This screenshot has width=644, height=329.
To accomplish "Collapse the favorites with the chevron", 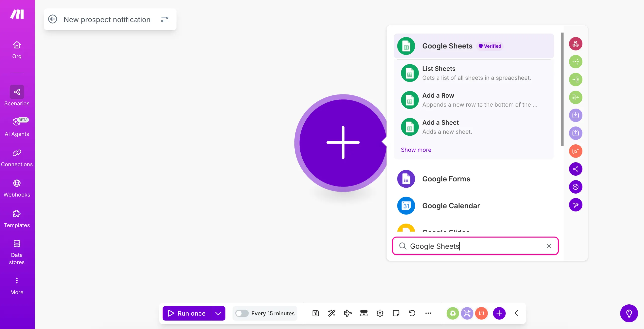I will [516, 313].
